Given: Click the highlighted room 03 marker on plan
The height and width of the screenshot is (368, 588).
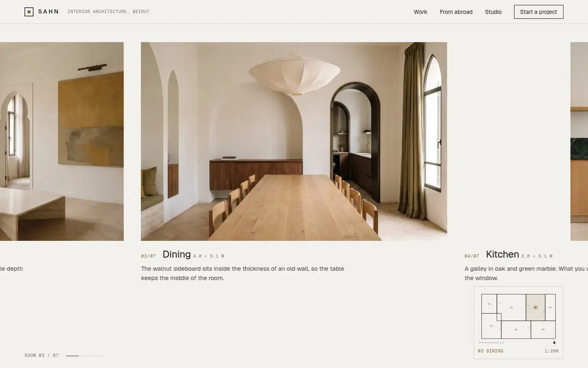Looking at the screenshot, I should pyautogui.click(x=536, y=308).
